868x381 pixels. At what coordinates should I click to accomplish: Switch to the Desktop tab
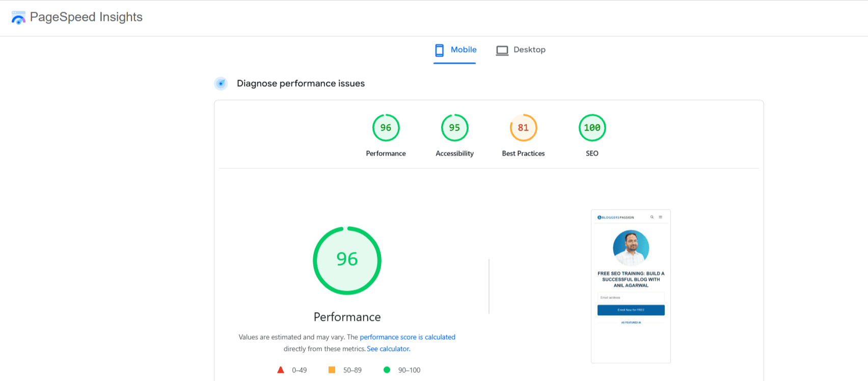521,50
